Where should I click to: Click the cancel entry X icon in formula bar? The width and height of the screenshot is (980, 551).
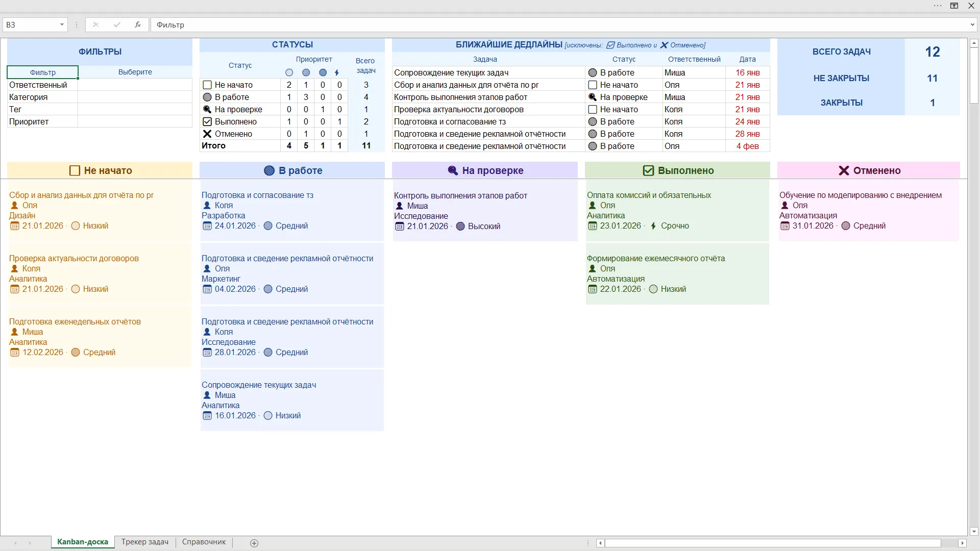(96, 24)
